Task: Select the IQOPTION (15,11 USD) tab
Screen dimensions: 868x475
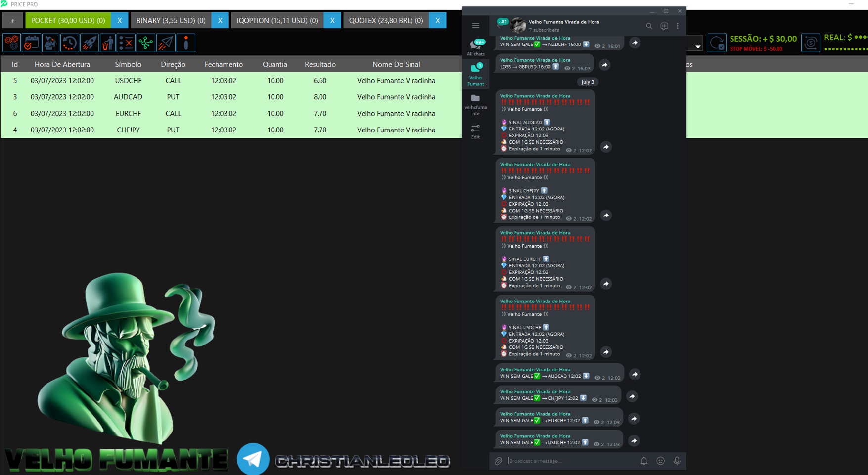Action: pyautogui.click(x=277, y=20)
